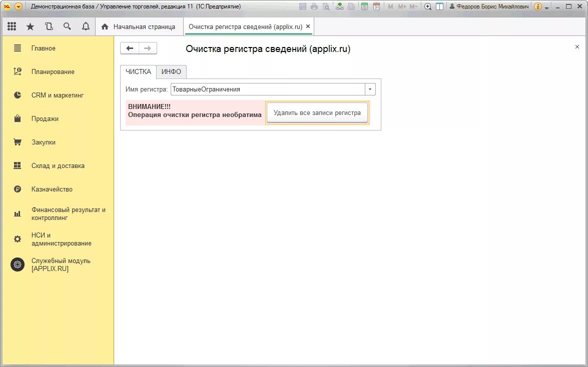Toggle the panel layout icon

click(440, 6)
